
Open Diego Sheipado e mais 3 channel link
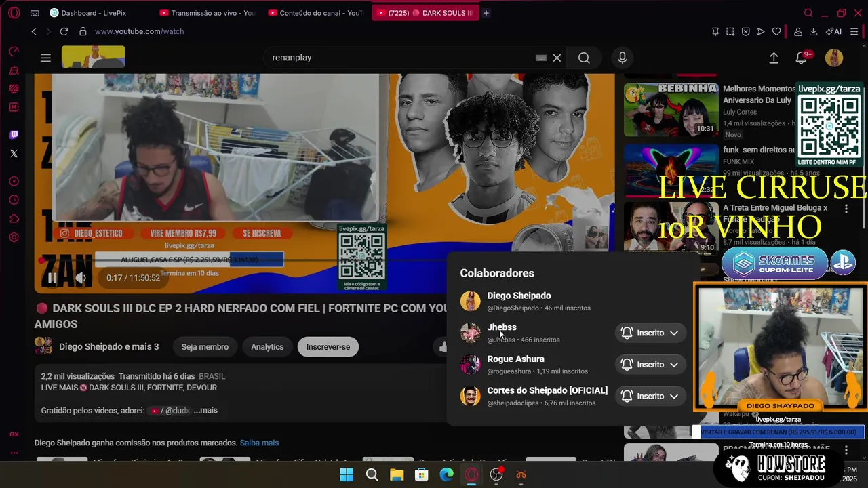pyautogui.click(x=108, y=347)
